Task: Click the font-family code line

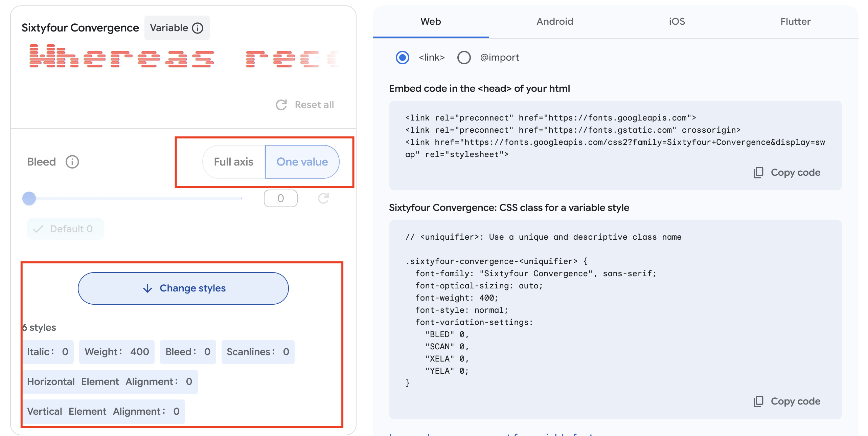Action: pyautogui.click(x=536, y=274)
